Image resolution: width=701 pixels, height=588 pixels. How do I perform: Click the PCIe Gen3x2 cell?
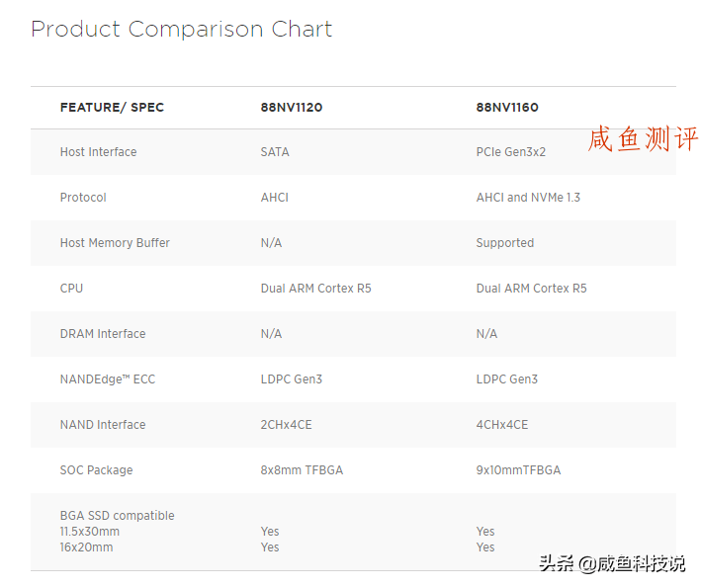click(x=511, y=152)
